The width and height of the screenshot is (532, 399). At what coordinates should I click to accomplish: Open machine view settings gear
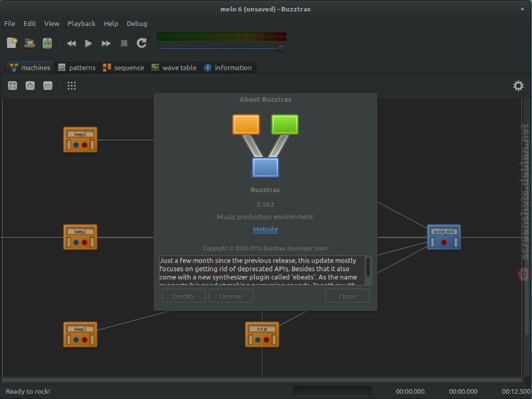[x=518, y=86]
